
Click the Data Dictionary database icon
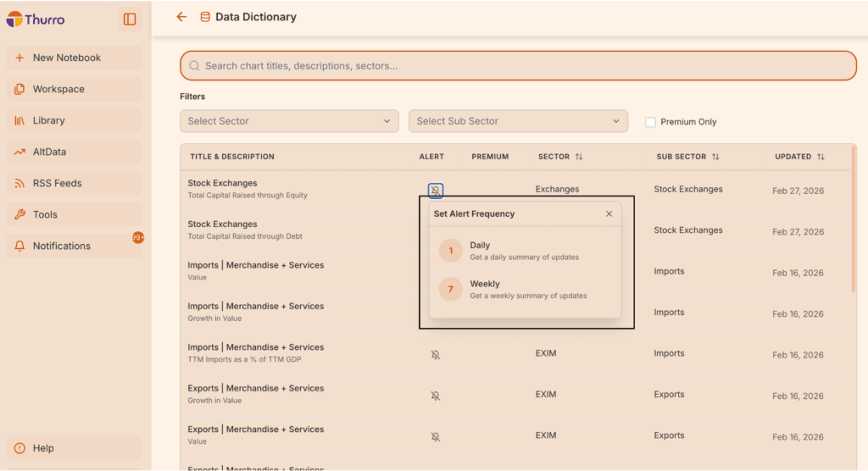(x=205, y=17)
